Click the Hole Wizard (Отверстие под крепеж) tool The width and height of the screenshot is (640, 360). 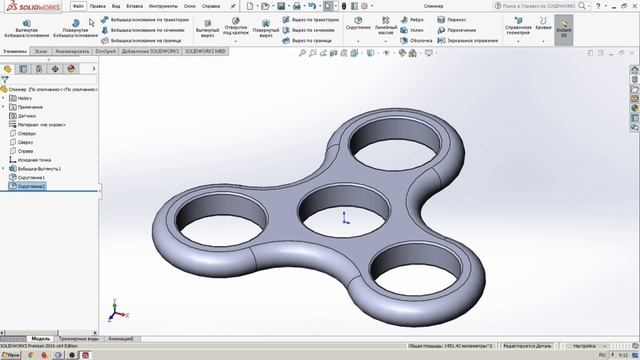pos(236,26)
